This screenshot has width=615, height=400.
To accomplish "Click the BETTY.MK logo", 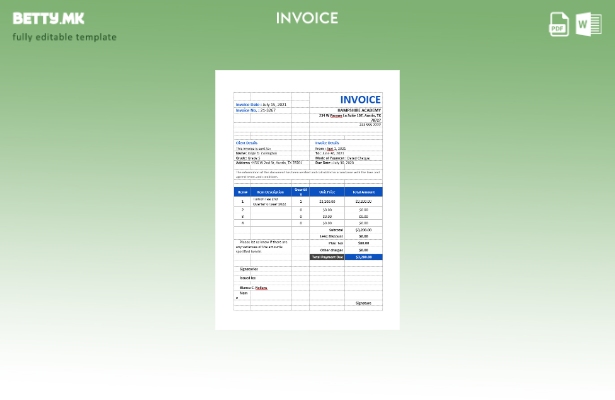I will (x=48, y=18).
